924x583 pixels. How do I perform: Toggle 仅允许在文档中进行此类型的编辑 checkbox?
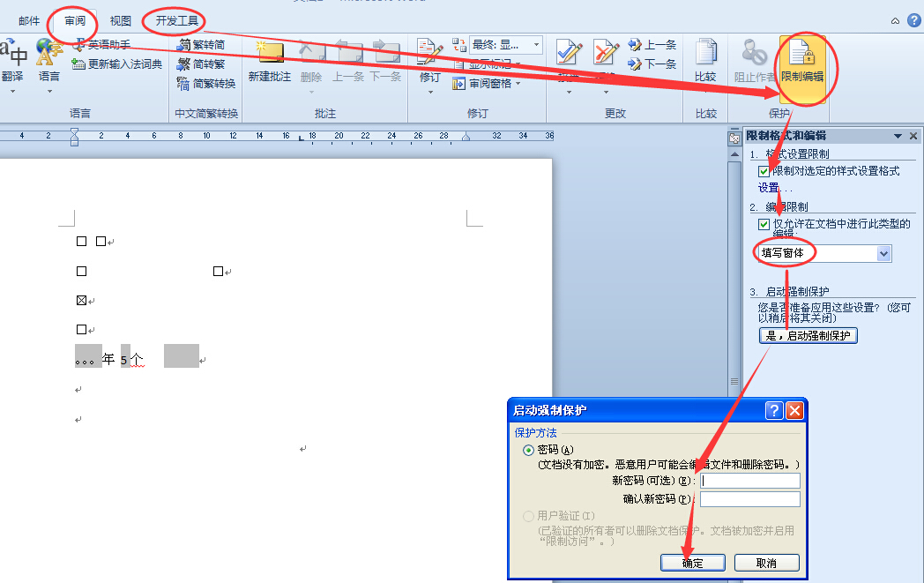click(764, 224)
